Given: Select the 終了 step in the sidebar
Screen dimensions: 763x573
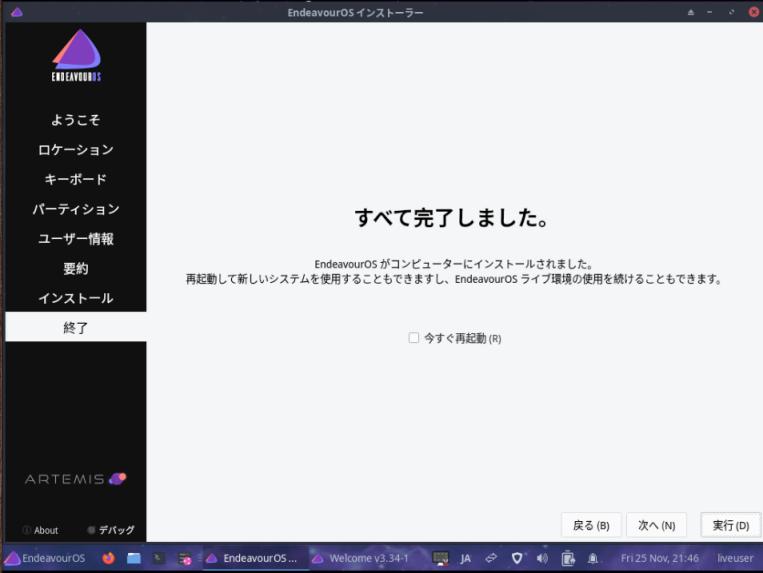Looking at the screenshot, I should (x=76, y=327).
